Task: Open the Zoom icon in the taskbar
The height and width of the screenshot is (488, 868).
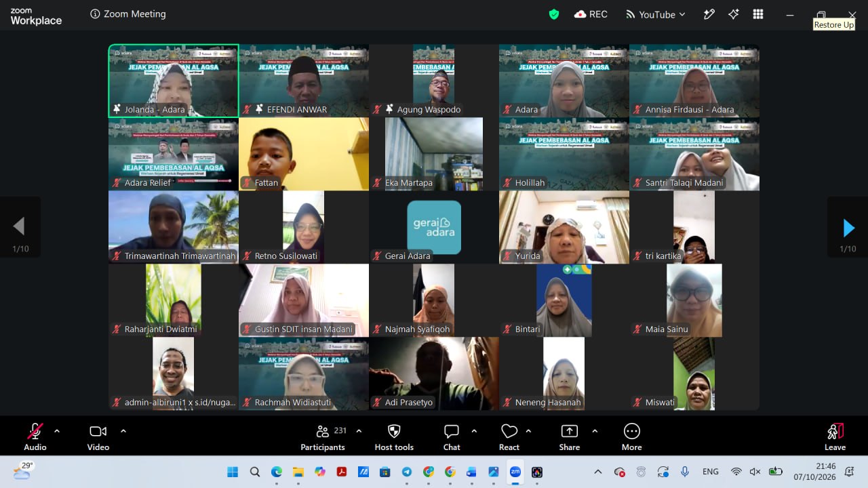Action: (x=515, y=472)
